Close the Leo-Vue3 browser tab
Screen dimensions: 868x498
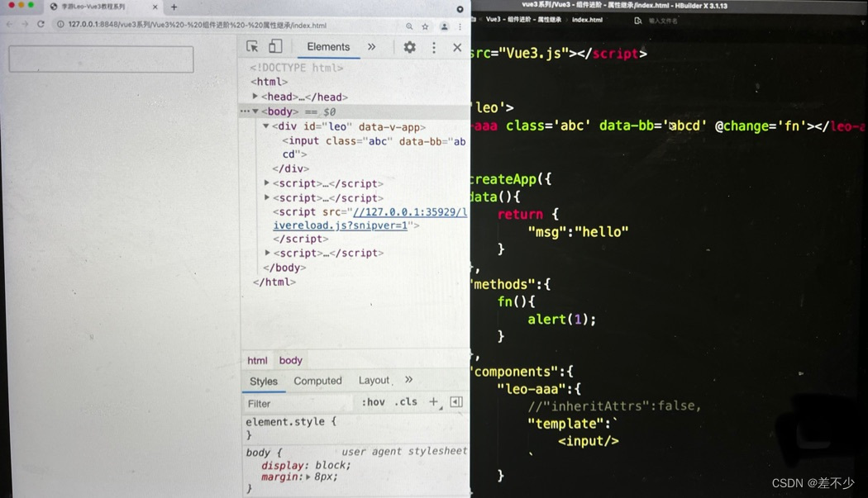click(x=155, y=7)
